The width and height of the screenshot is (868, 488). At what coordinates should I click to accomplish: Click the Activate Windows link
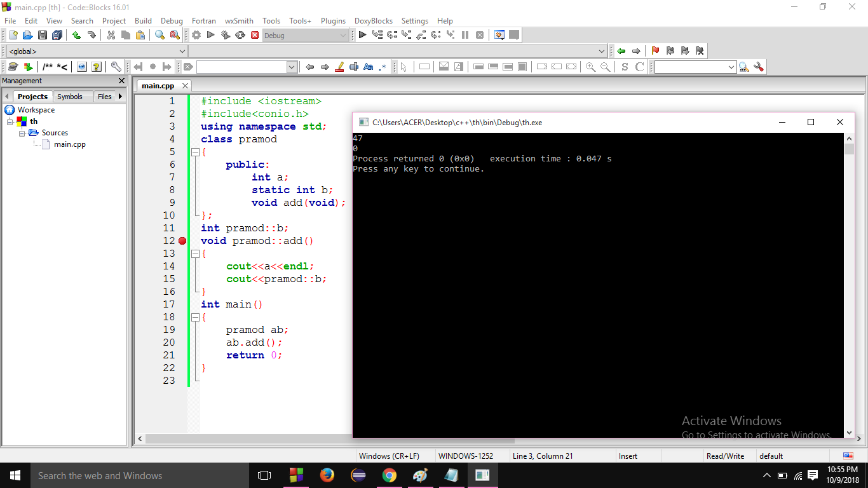pyautogui.click(x=731, y=421)
